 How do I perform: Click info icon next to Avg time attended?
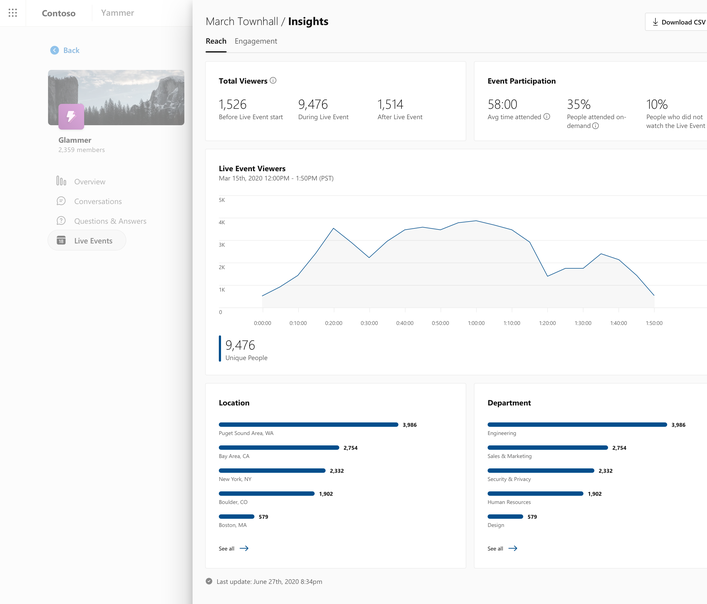click(x=546, y=117)
